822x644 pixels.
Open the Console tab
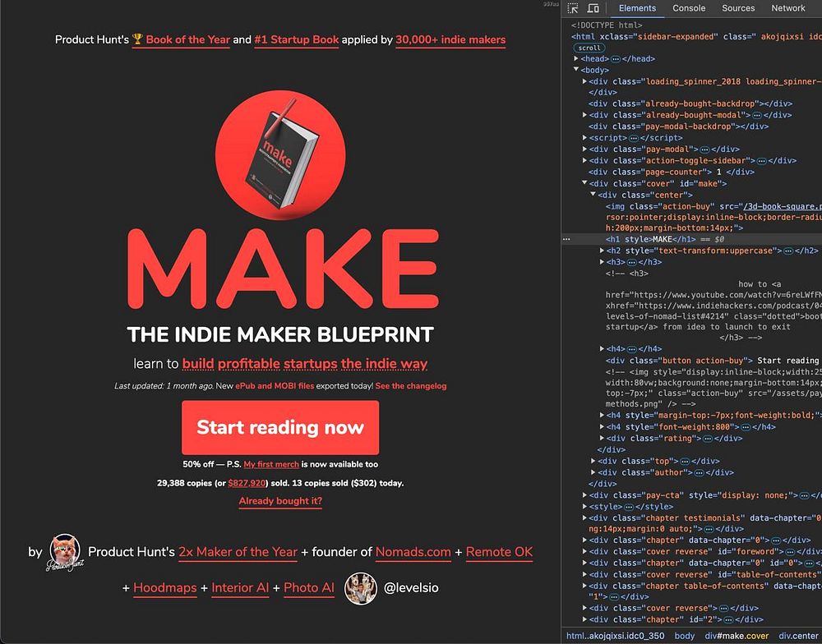pyautogui.click(x=689, y=8)
